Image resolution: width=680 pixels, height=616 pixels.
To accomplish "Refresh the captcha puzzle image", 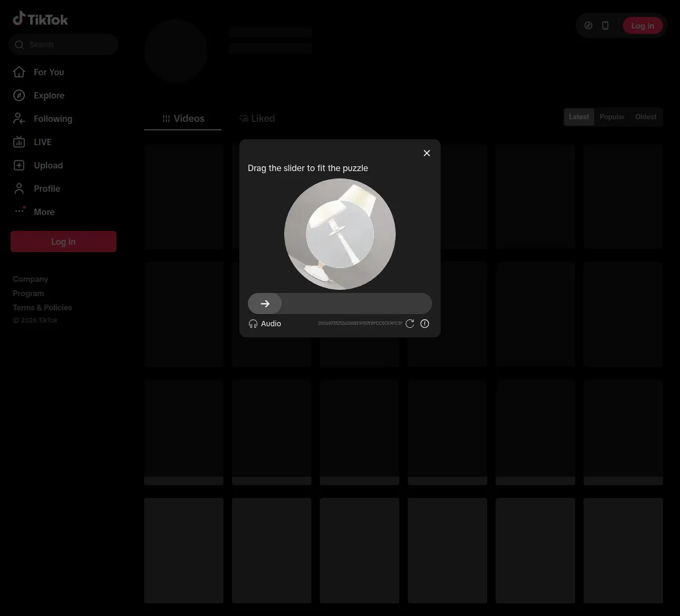I will click(x=410, y=324).
